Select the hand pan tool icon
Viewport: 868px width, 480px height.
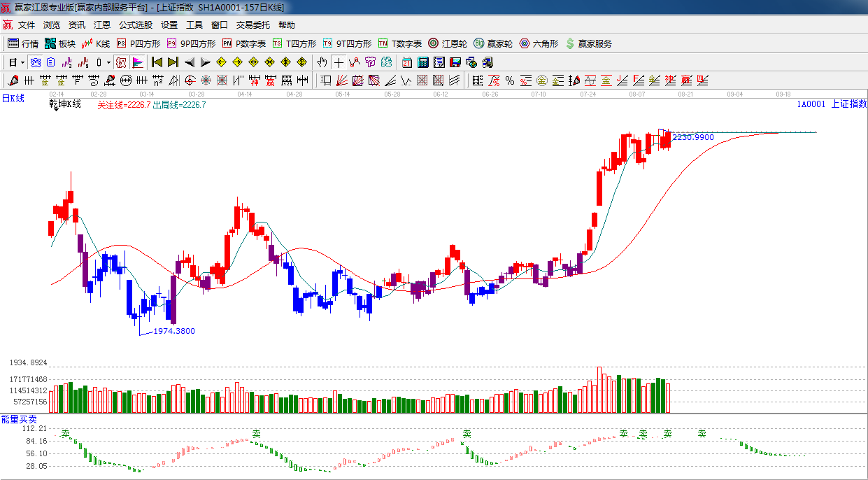322,62
